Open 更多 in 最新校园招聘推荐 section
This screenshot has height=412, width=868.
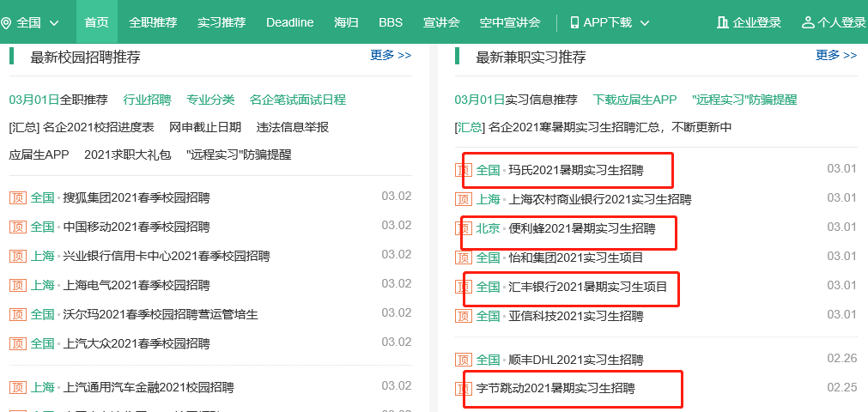pyautogui.click(x=391, y=55)
